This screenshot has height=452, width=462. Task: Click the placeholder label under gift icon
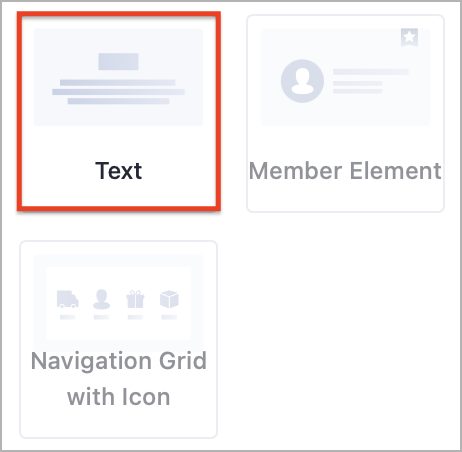click(x=135, y=317)
